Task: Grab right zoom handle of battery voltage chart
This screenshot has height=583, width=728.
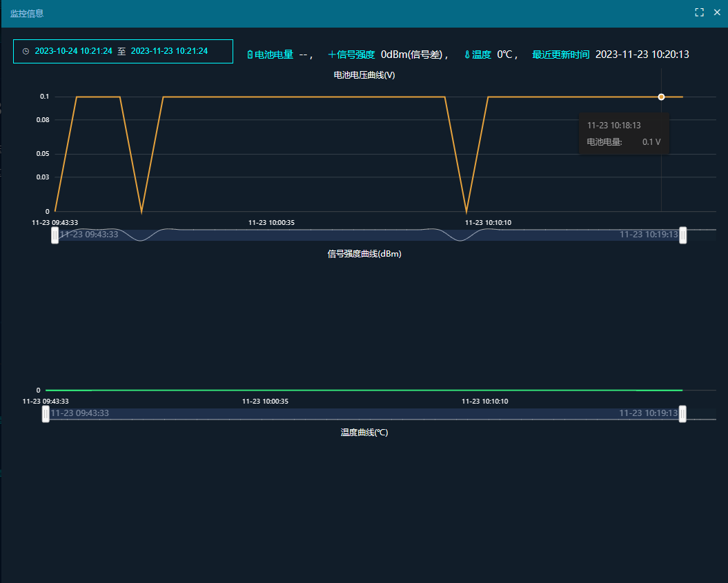Action: point(682,235)
